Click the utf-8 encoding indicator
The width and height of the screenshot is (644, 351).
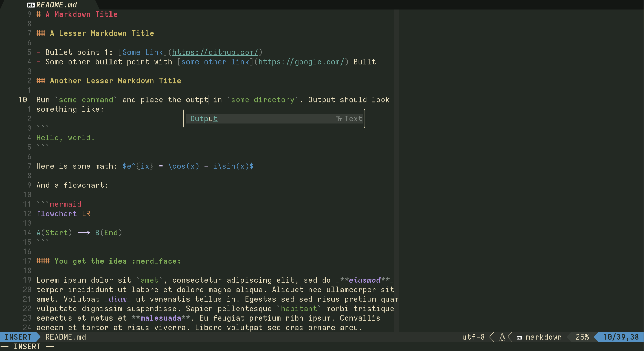[473, 337]
